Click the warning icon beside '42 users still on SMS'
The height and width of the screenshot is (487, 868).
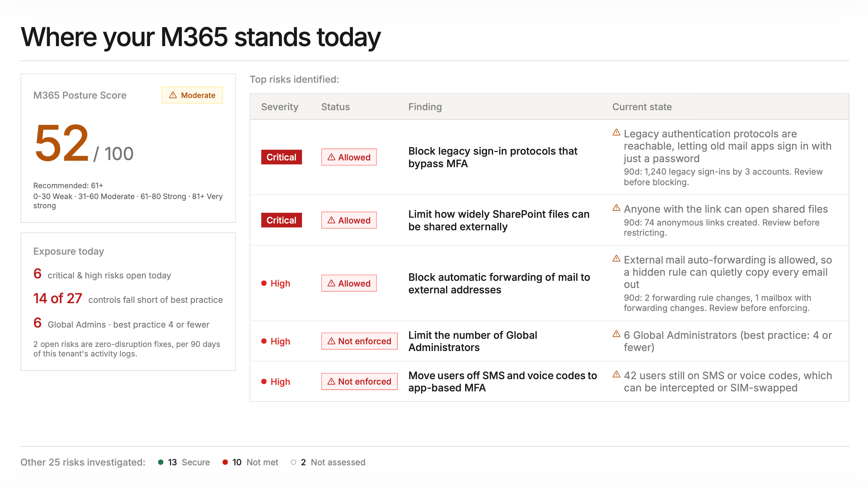616,374
